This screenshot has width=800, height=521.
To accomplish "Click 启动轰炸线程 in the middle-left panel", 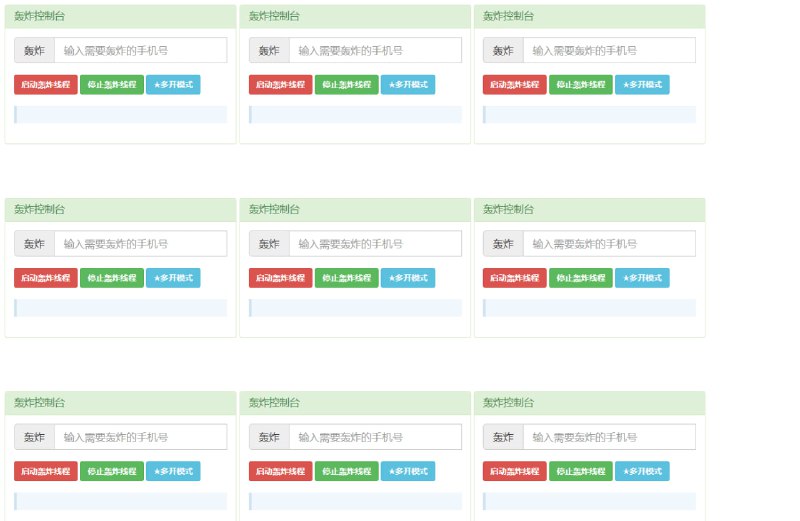I will [46, 278].
